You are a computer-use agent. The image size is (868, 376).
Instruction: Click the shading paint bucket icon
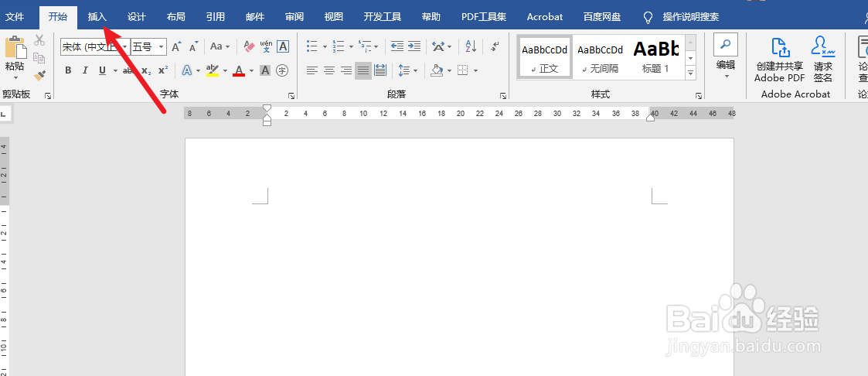pos(437,70)
